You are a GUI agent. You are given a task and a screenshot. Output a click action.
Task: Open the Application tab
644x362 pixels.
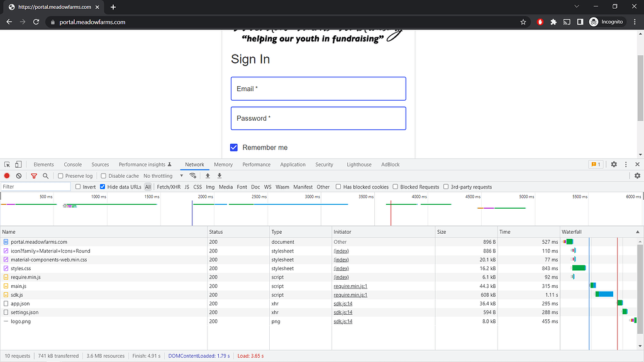point(293,164)
